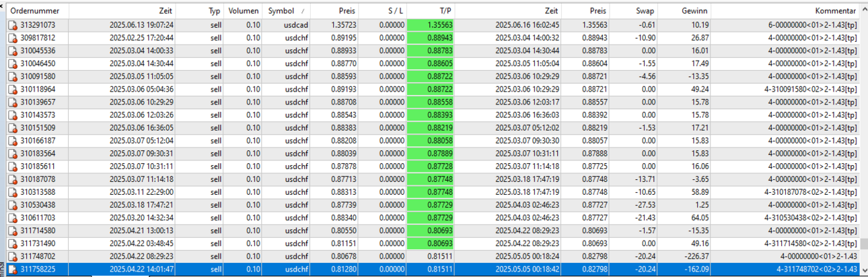
Task: Click the green T/P cell 0.88943
Action: point(431,38)
